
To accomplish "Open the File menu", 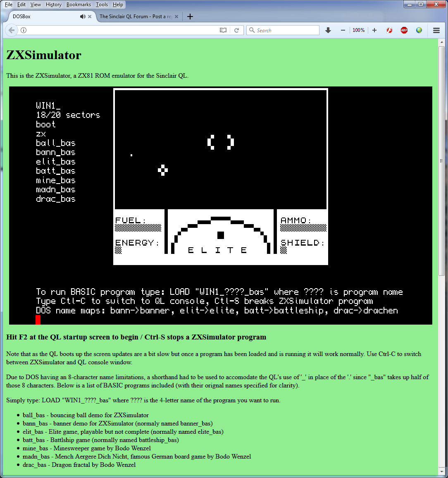I will coord(9,5).
